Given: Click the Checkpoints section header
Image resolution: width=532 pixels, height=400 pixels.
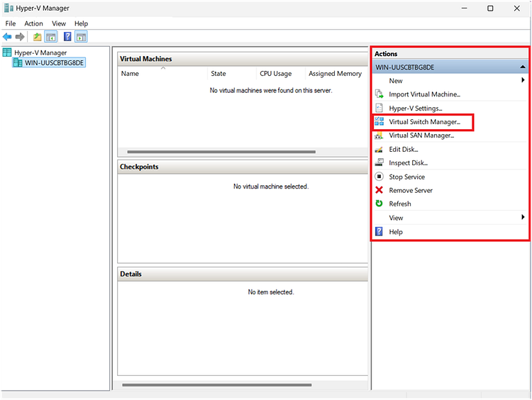Looking at the screenshot, I should coord(243,167).
